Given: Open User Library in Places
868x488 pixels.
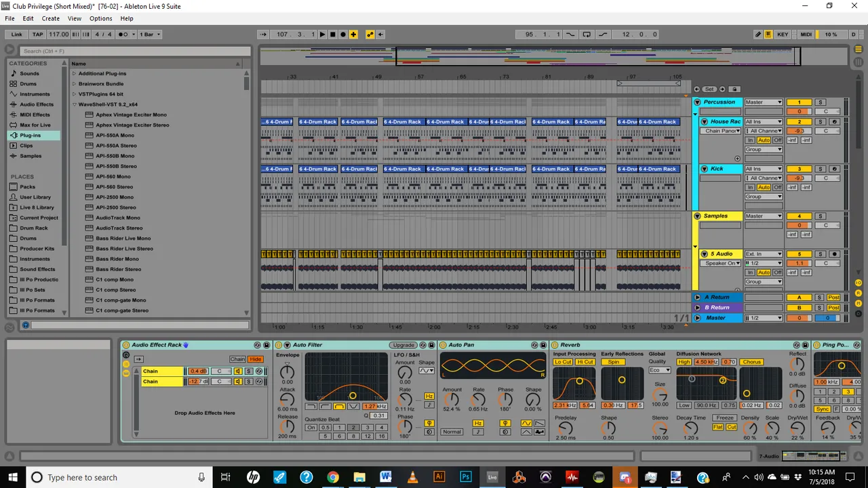Looking at the screenshot, I should click(35, 197).
